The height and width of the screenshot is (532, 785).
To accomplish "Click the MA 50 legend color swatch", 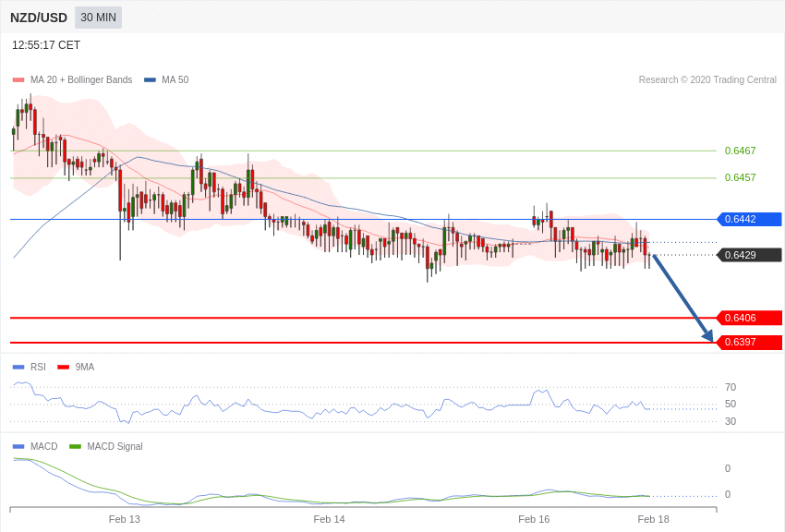I will click(150, 79).
